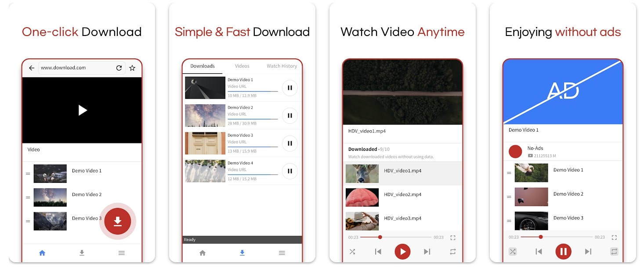Screen dimensions: 644x271
Task: Toggle repeat beside the red pause button
Action: click(614, 252)
